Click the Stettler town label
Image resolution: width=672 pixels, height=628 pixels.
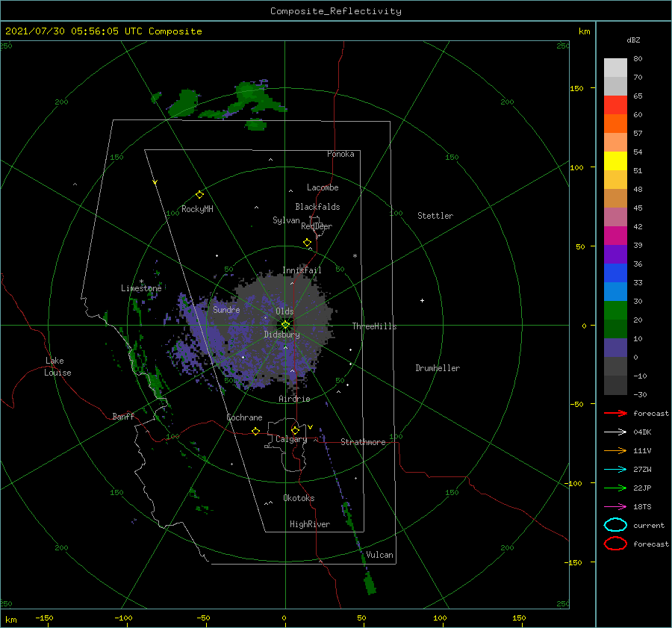click(435, 216)
